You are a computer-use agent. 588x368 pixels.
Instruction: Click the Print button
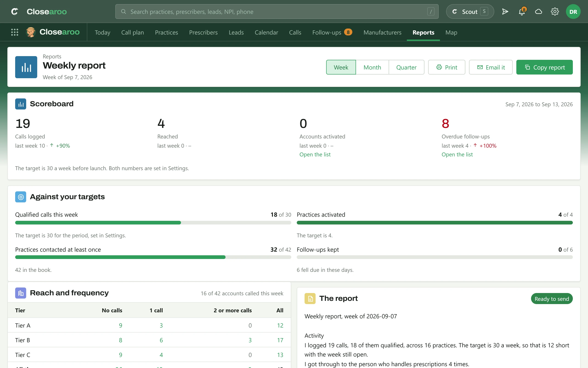447,67
